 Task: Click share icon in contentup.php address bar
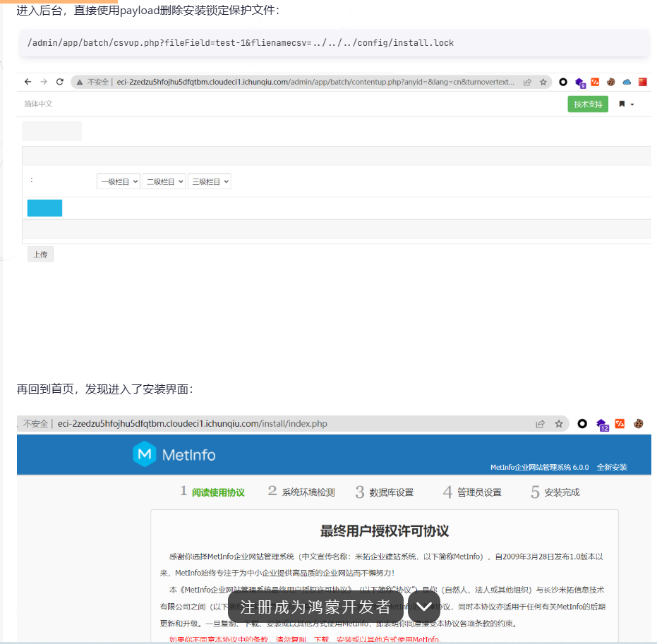[527, 82]
